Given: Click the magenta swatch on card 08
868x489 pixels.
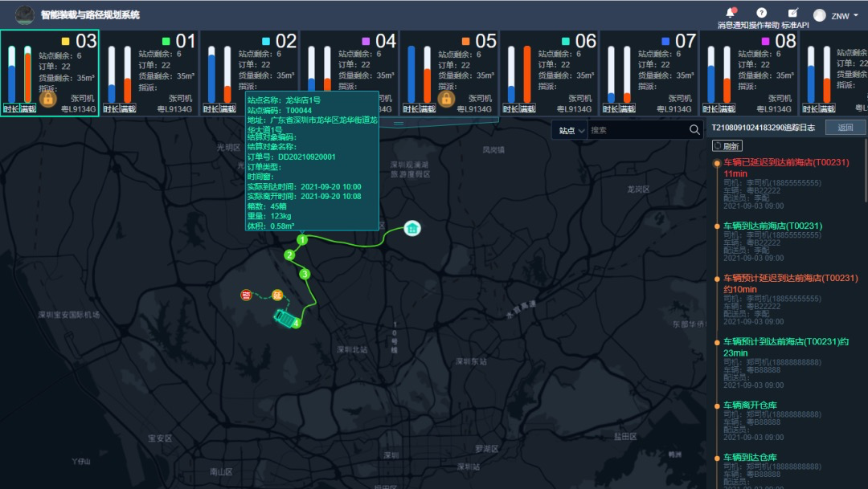Looking at the screenshot, I should coord(765,41).
